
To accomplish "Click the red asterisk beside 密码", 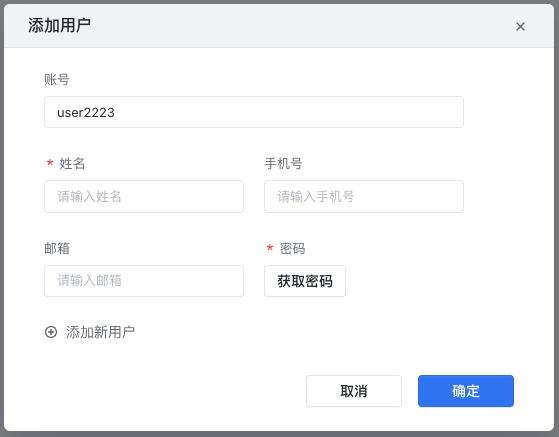I will click(270, 247).
